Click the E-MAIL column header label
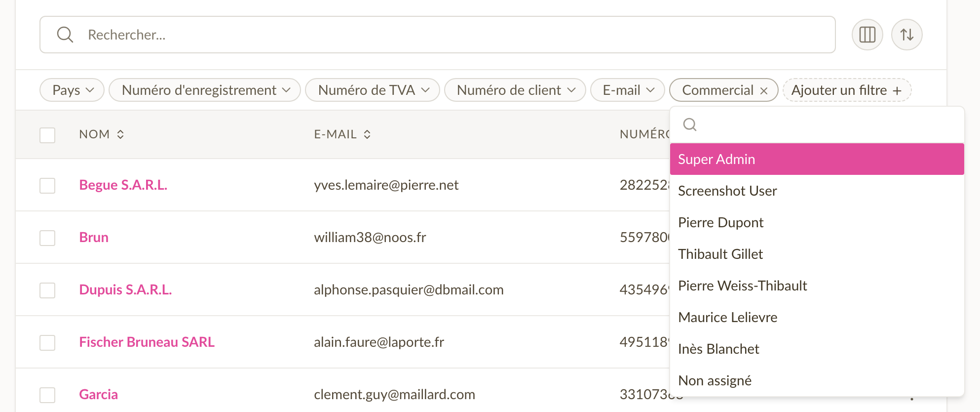980x412 pixels. click(x=335, y=134)
